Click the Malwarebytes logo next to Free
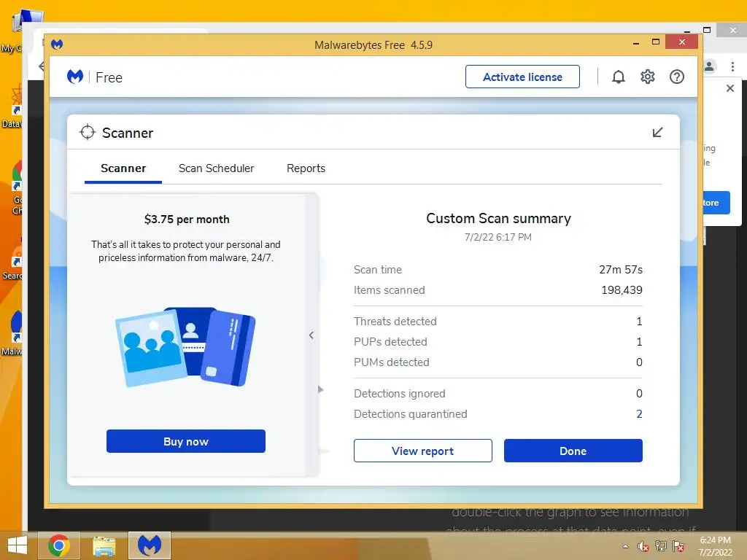 (x=75, y=77)
